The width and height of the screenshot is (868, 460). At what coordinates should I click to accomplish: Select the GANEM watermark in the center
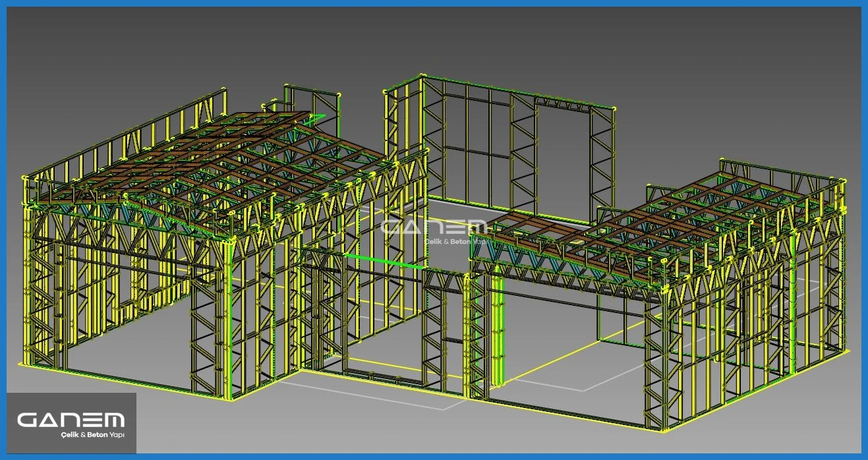(433, 227)
